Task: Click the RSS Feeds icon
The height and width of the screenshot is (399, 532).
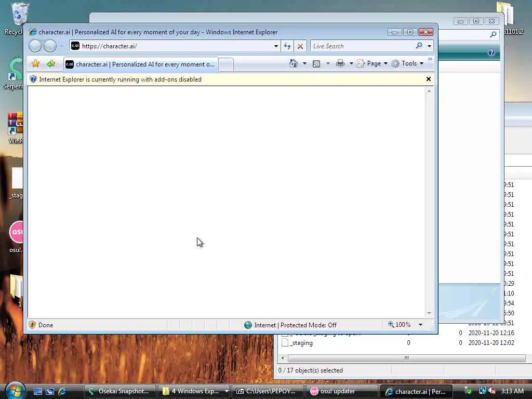Action: coord(316,64)
